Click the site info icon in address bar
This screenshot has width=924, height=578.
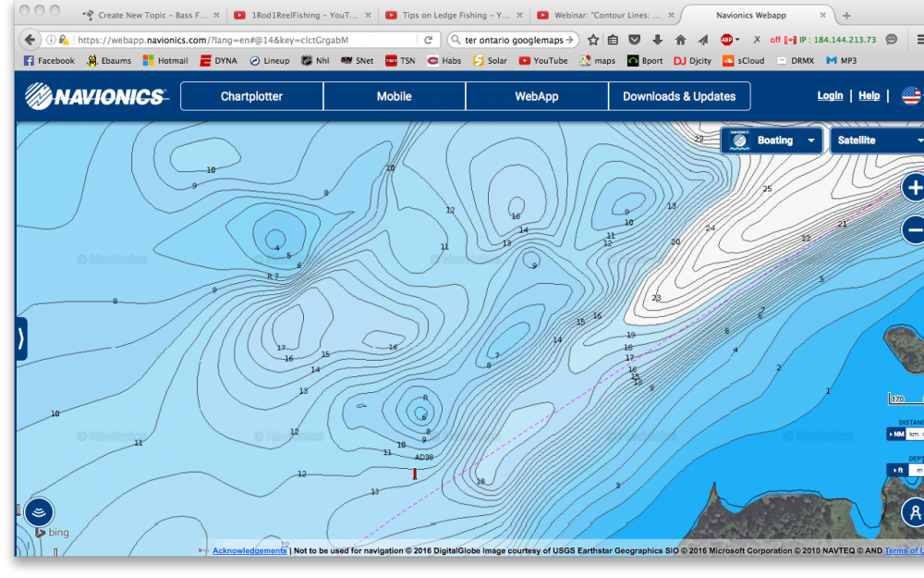point(51,40)
